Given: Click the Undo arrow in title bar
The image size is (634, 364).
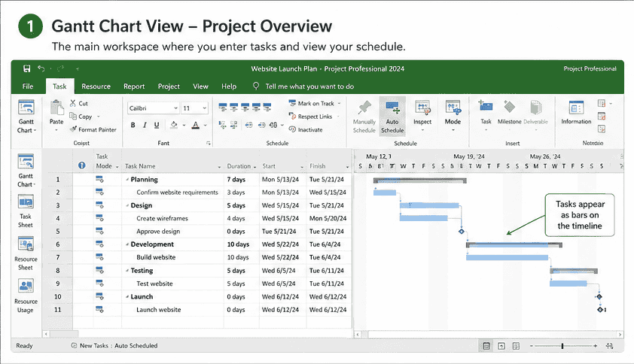Looking at the screenshot, I should click(x=41, y=68).
